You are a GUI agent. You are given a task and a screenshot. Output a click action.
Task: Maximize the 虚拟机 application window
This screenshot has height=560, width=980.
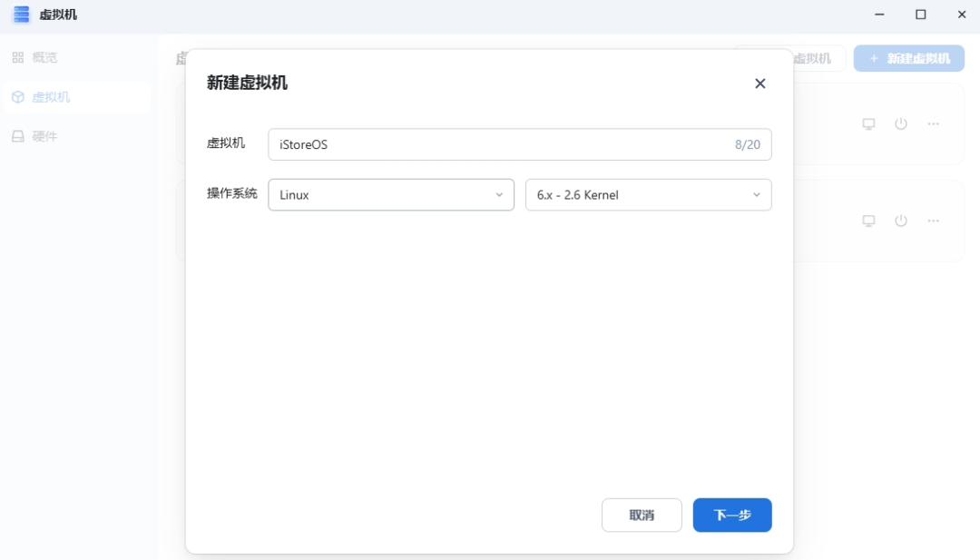coord(920,15)
